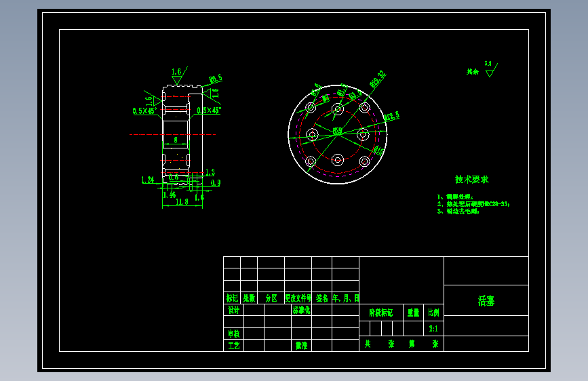Select the 分区 header cell

point(271,298)
